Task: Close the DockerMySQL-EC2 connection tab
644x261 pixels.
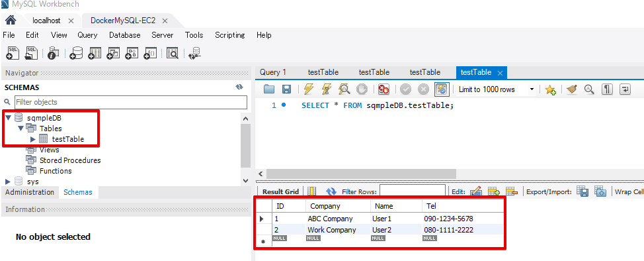Action: coord(165,21)
